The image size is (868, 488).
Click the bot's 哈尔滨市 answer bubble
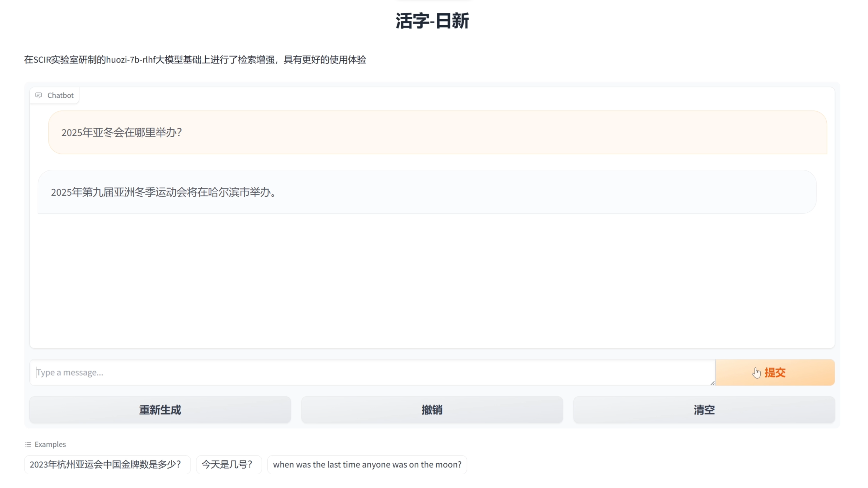[427, 192]
